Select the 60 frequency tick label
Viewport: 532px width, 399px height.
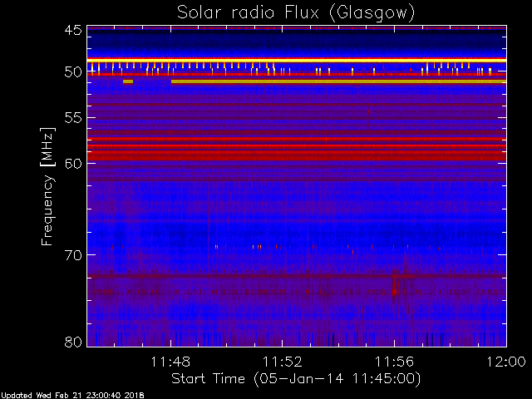pos(73,163)
